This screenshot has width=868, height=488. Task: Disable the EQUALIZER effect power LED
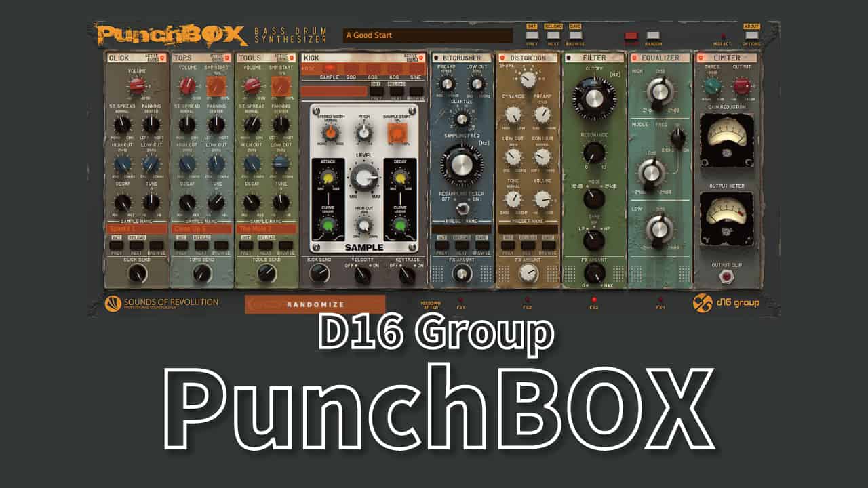tap(635, 58)
